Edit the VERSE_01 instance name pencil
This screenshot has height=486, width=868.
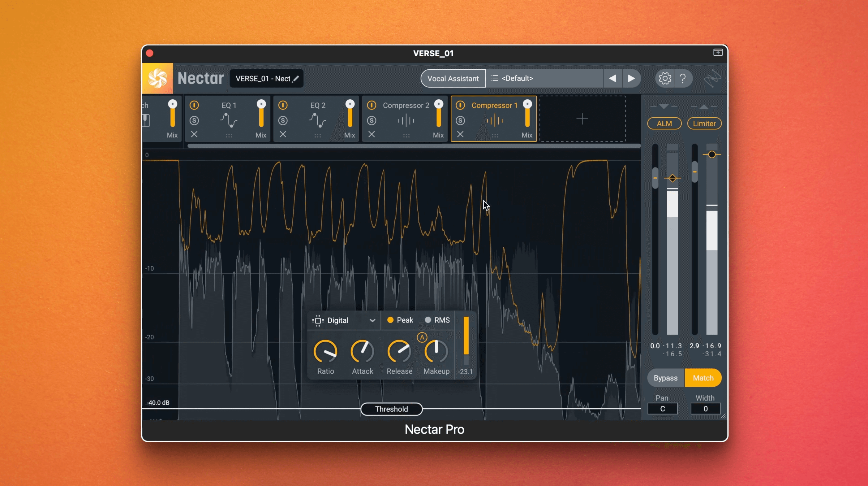point(296,79)
